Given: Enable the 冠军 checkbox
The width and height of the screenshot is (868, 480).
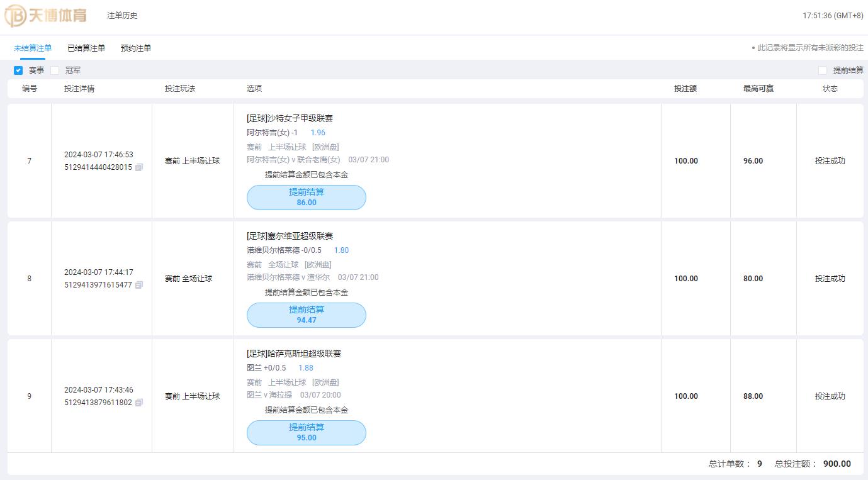Looking at the screenshot, I should pyautogui.click(x=55, y=70).
